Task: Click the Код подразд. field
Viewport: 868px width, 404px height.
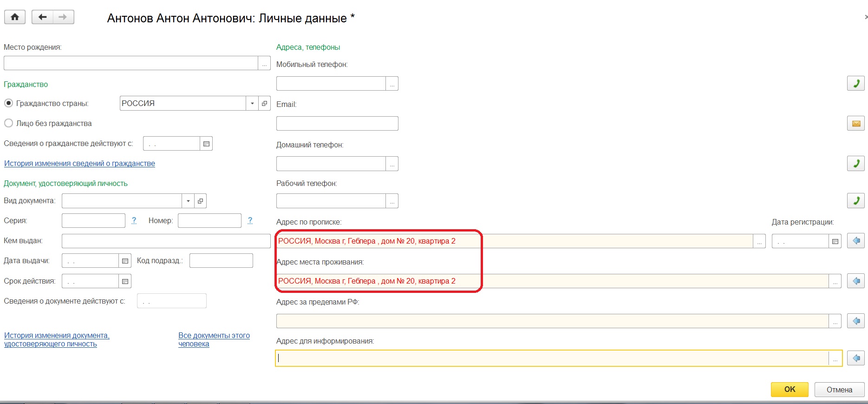Action: coord(221,261)
